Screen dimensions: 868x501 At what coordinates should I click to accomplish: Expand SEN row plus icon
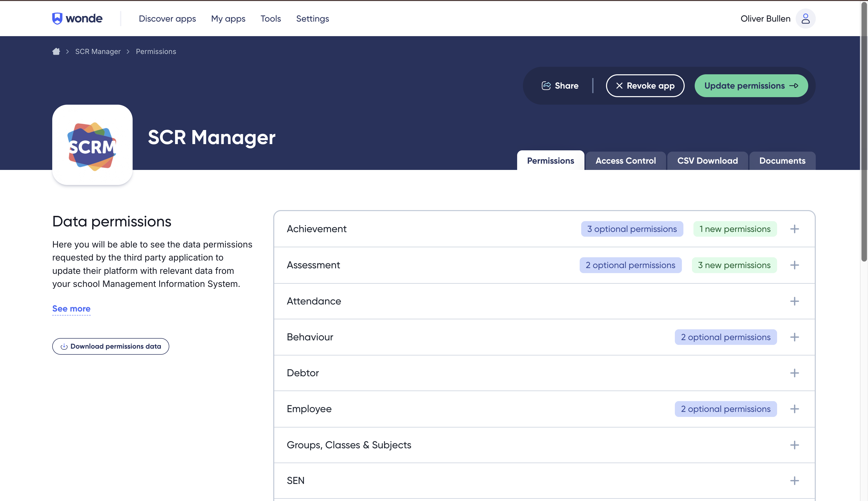point(794,481)
